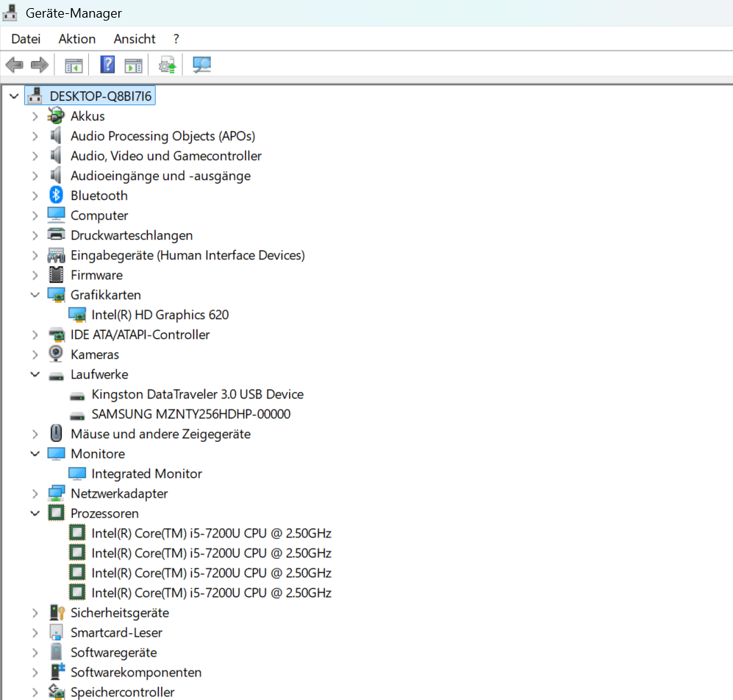Expand the Kameras category
Image resolution: width=733 pixels, height=700 pixels.
[x=35, y=354]
